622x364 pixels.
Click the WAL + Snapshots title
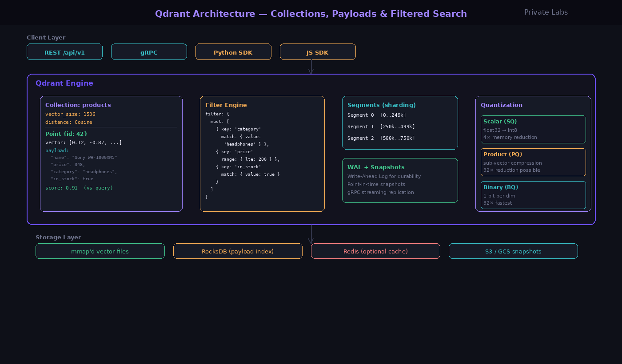pyautogui.click(x=376, y=167)
